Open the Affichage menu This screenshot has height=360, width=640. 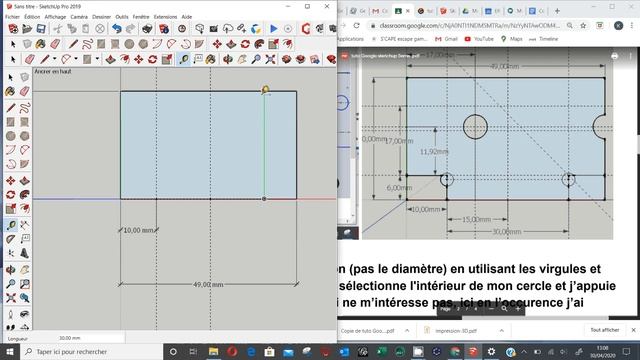pyautogui.click(x=55, y=17)
